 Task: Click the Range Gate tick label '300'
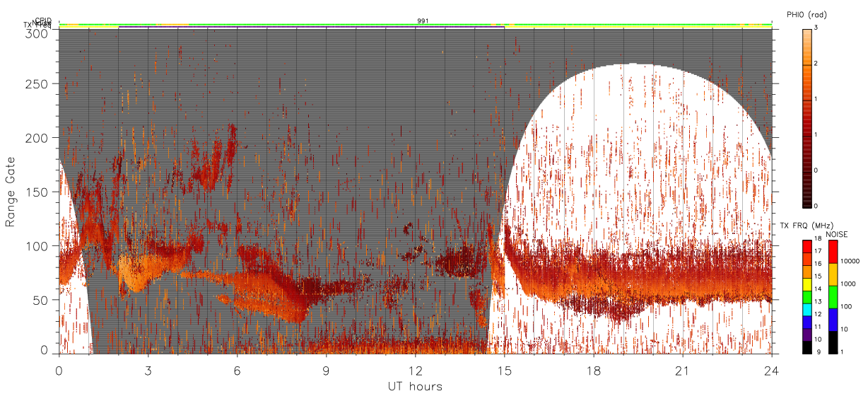37,33
